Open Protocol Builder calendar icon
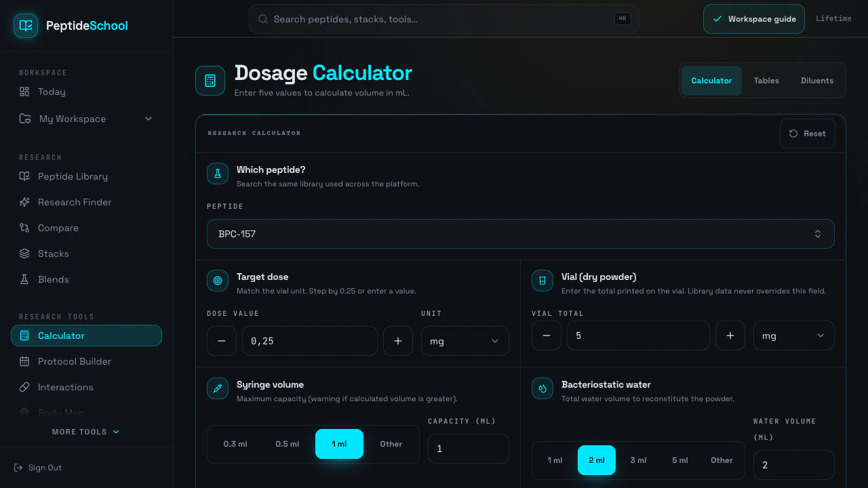 (24, 361)
